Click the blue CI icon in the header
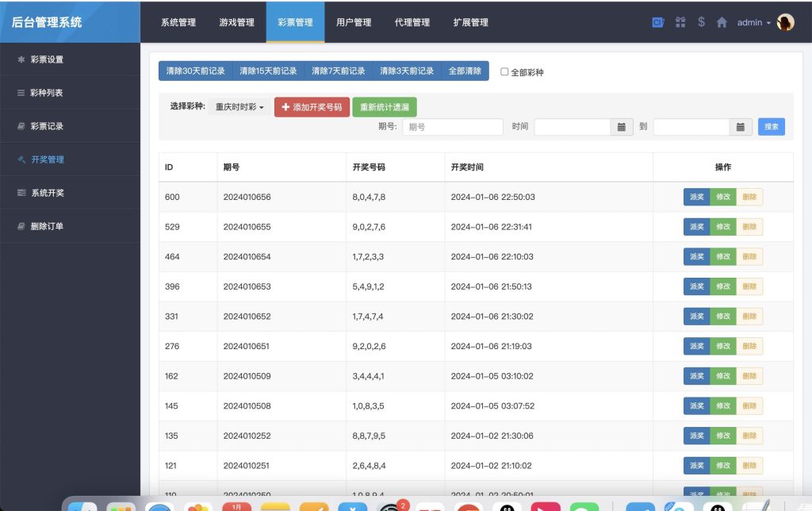 pyautogui.click(x=657, y=22)
